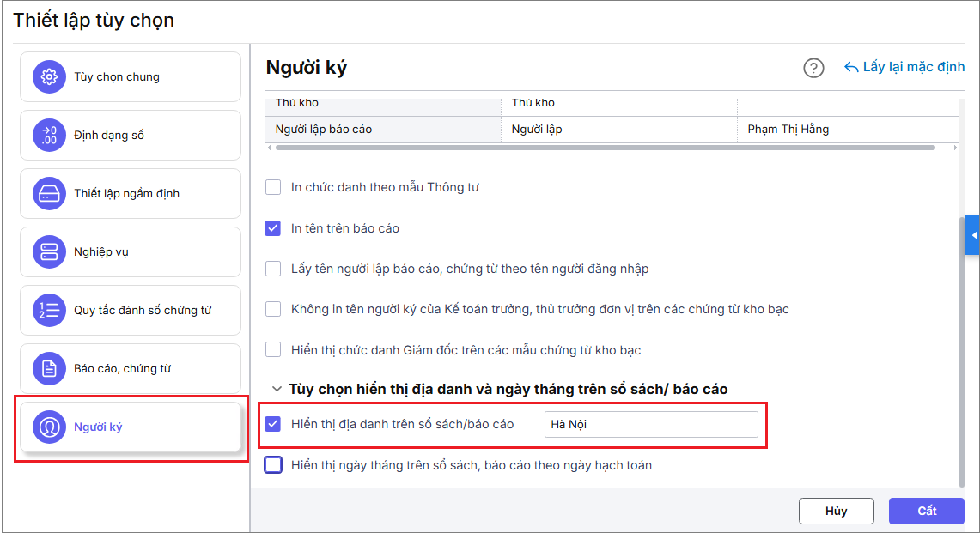The height and width of the screenshot is (533, 980).
Task: Click the vertical scrollbar of the settings panel
Action: click(963, 353)
